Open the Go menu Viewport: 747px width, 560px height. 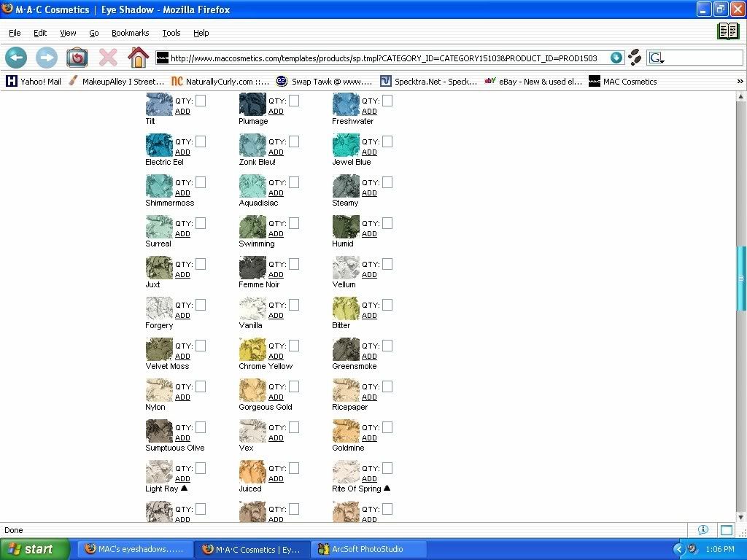[x=94, y=33]
